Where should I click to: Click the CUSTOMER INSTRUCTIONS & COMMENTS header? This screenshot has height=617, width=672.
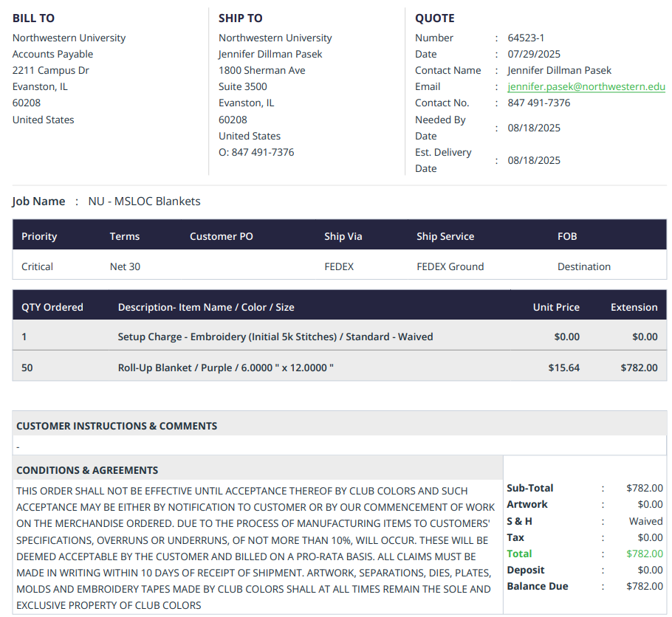click(117, 426)
